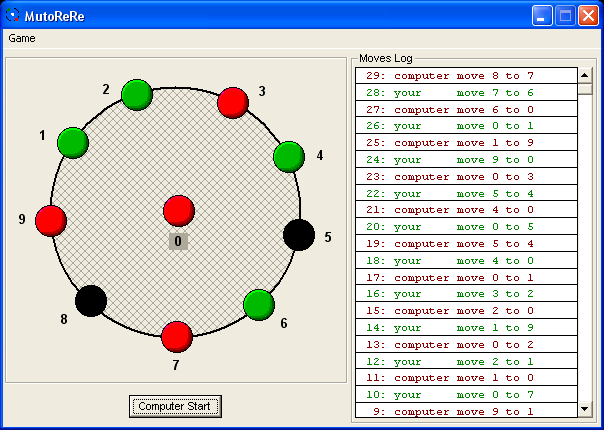Maximize the MutoReRe window

[x=564, y=15]
